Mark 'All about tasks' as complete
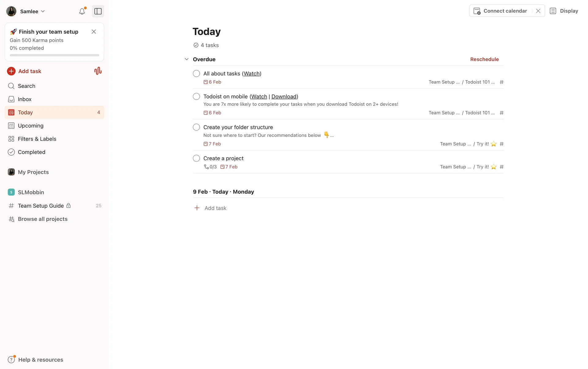The height and width of the screenshot is (369, 588). [196, 73]
